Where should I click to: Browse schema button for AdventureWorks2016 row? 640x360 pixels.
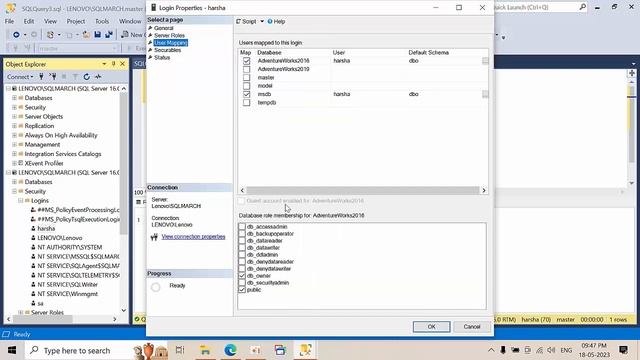(x=485, y=61)
